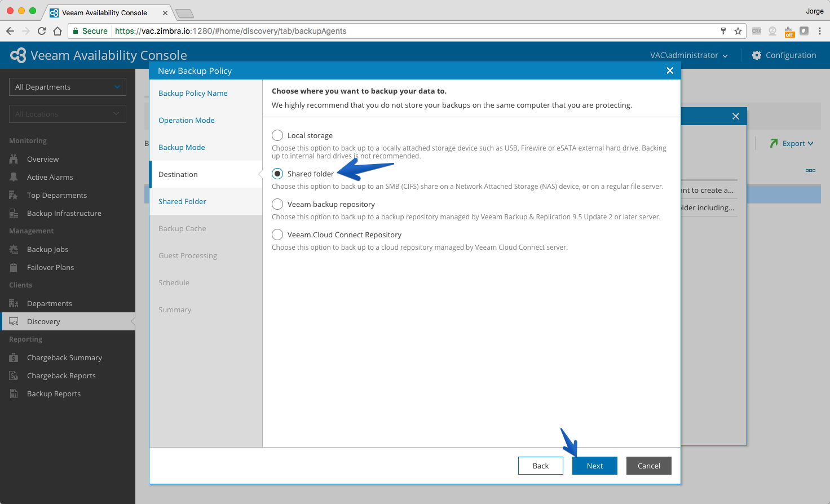Click the Backup Reports document icon
Screen dimensions: 830x504
[14, 394]
